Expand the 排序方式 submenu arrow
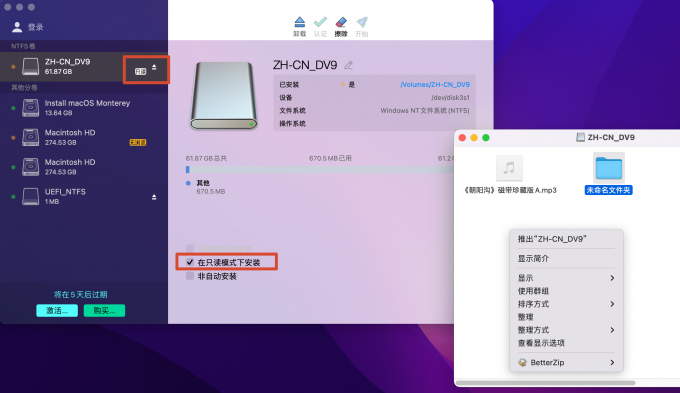Screen dimensions: 680x393 (612, 304)
